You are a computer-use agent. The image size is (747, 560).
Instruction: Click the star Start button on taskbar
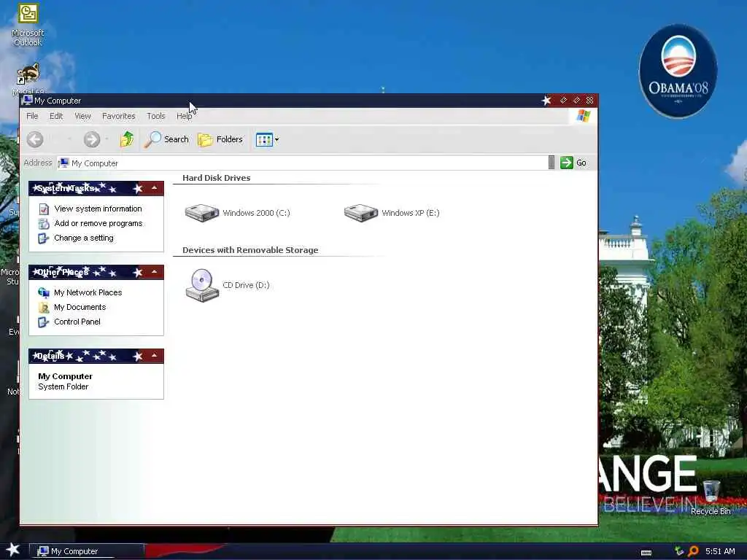coord(13,550)
